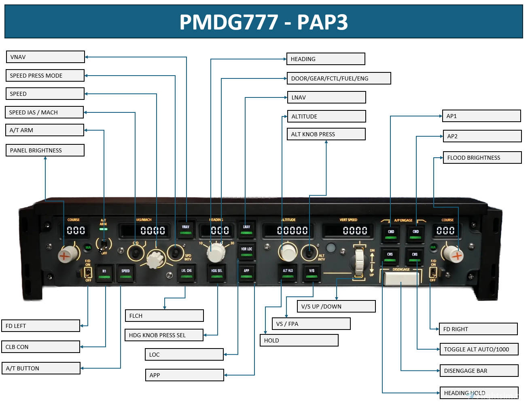Click the A/T BUTTON label

click(x=41, y=368)
